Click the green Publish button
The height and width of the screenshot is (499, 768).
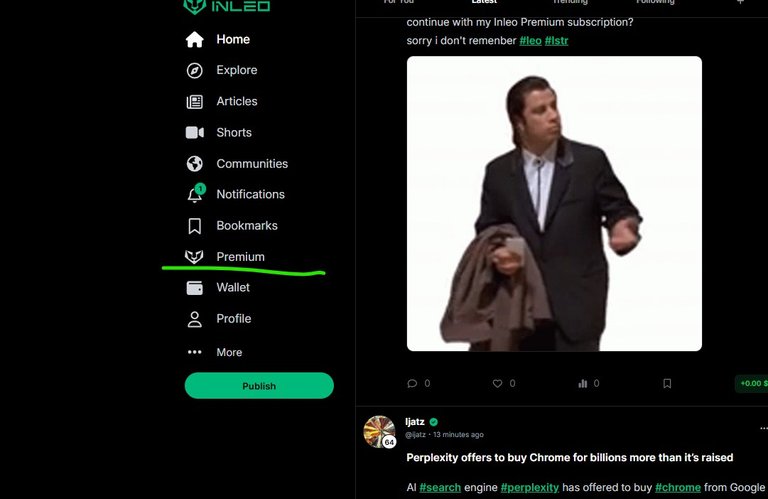[259, 386]
